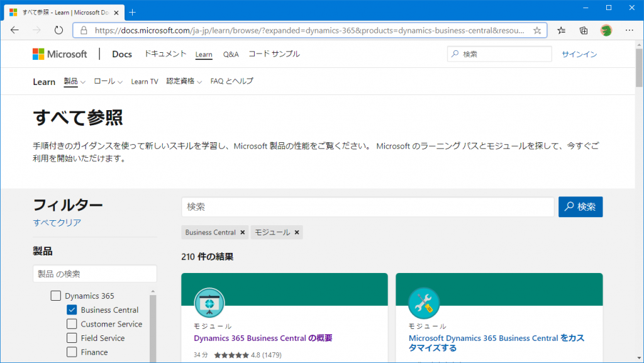Click the blue 検索 button
The width and height of the screenshot is (644, 363).
point(580,206)
